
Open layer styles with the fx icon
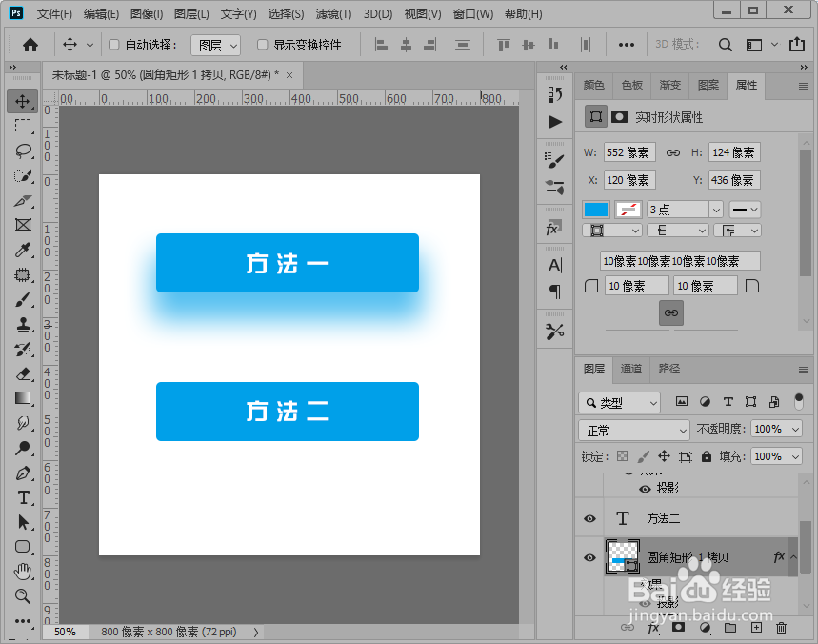(x=652, y=628)
